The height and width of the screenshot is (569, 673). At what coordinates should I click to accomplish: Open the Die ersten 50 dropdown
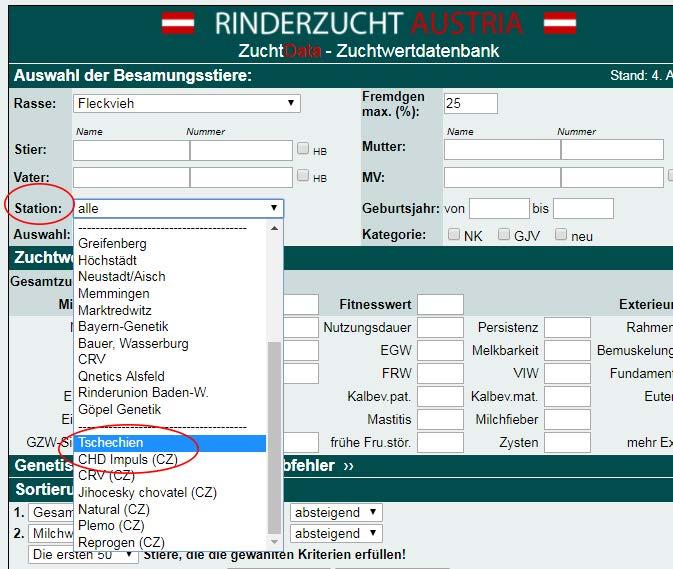83,554
